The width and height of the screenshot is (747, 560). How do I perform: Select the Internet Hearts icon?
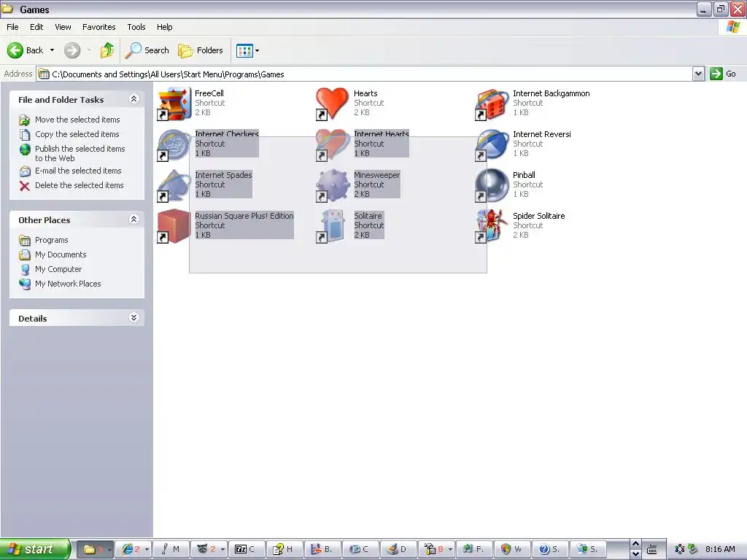[x=332, y=144]
